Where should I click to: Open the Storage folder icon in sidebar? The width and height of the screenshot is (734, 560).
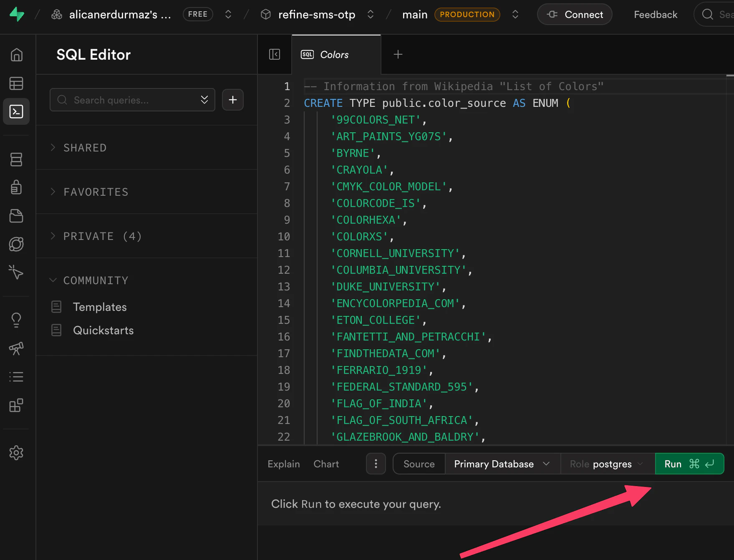16,216
